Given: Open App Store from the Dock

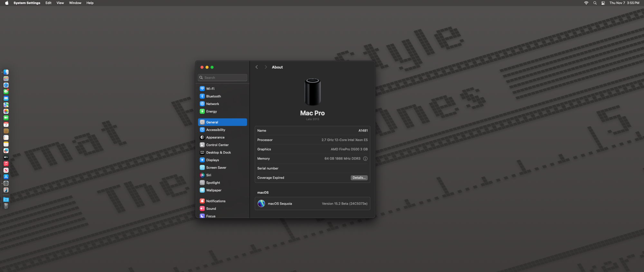Looking at the screenshot, I should click(x=6, y=177).
